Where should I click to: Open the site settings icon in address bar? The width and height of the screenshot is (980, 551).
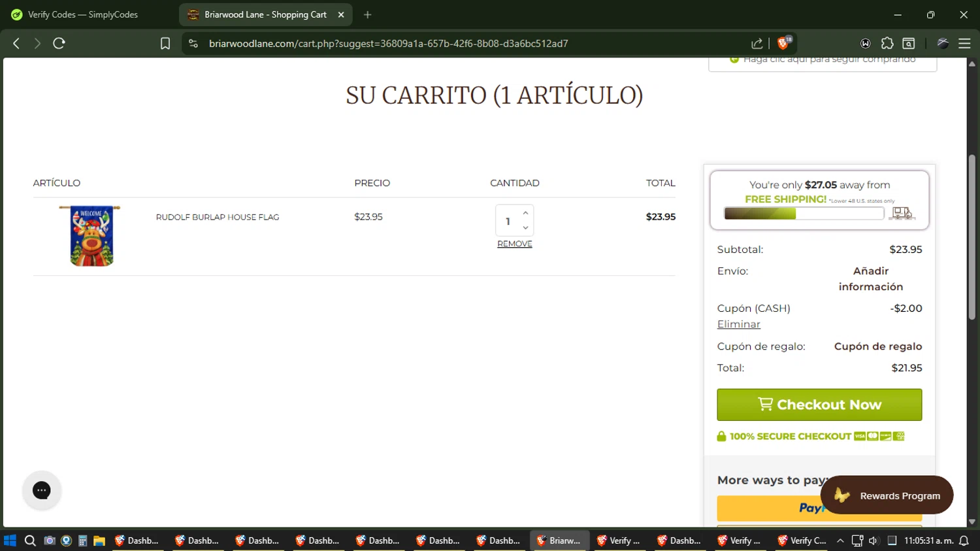click(x=193, y=43)
